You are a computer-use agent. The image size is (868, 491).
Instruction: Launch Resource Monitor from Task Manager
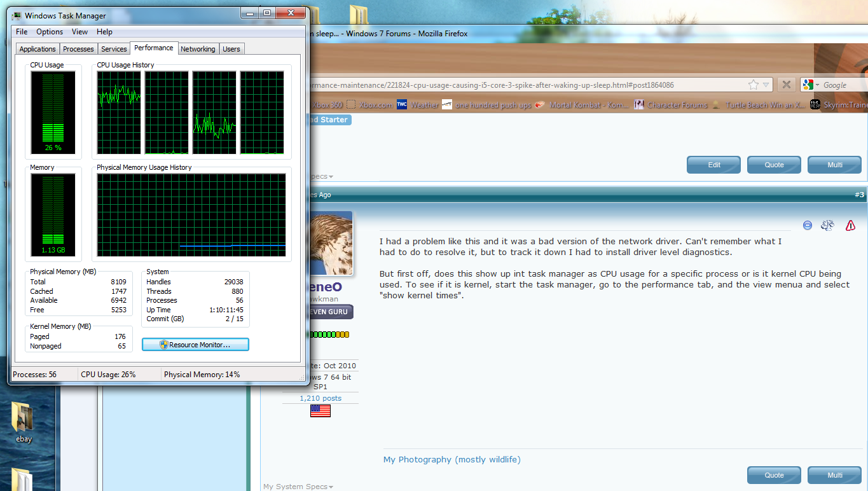coord(195,345)
